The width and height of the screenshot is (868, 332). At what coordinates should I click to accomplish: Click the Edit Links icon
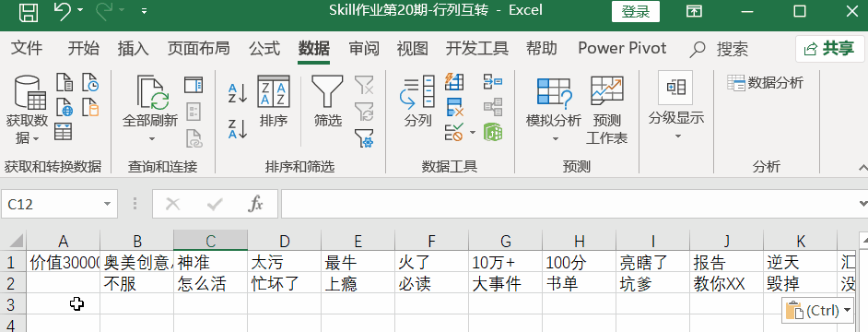point(194,138)
